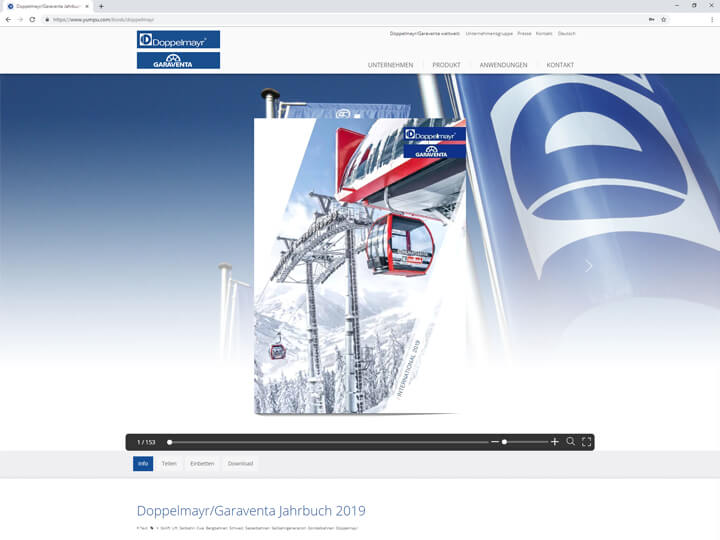
Task: Select the Einbetten tab
Action: click(202, 464)
